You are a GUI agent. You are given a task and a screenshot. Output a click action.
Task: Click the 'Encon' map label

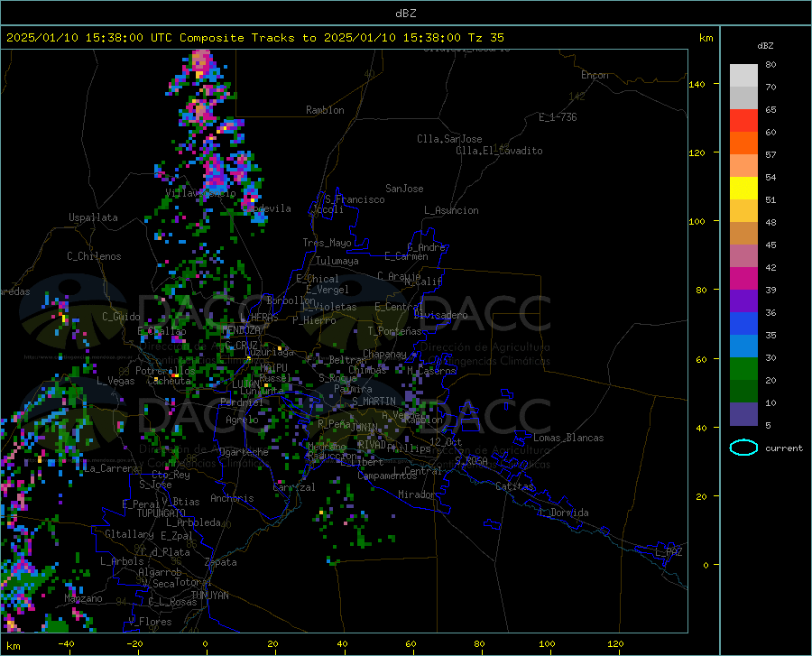595,75
